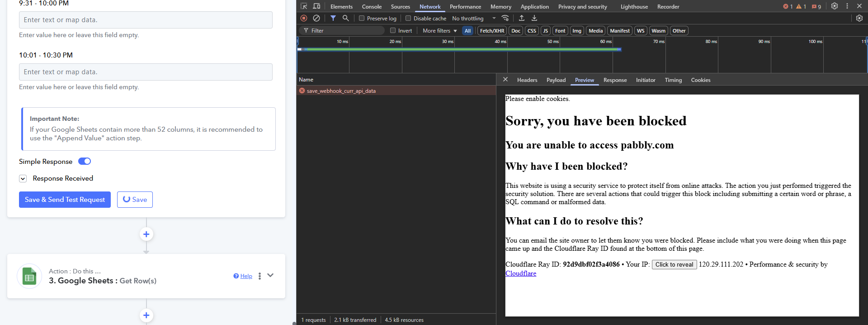Screen dimensions: 868x325
Task: Close the request details pane
Action: (x=505, y=80)
